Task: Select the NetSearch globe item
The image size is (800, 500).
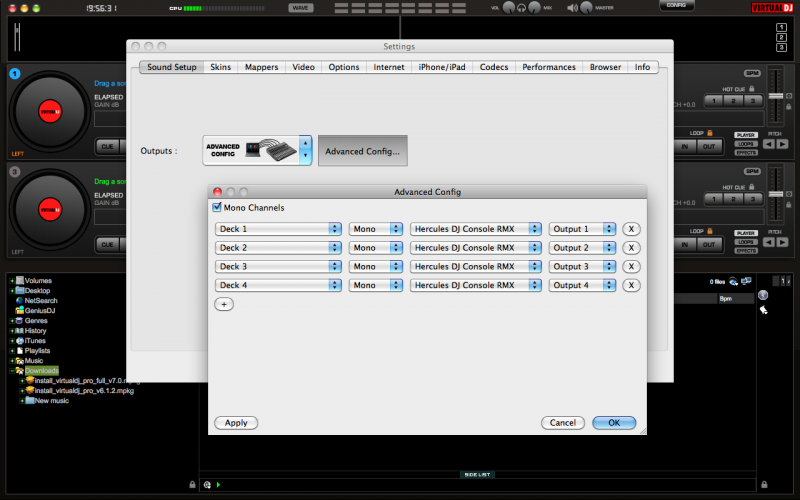Action: (36, 301)
